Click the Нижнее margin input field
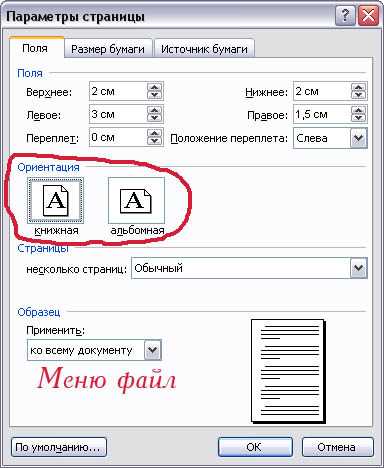Image resolution: width=384 pixels, height=468 pixels. click(322, 91)
